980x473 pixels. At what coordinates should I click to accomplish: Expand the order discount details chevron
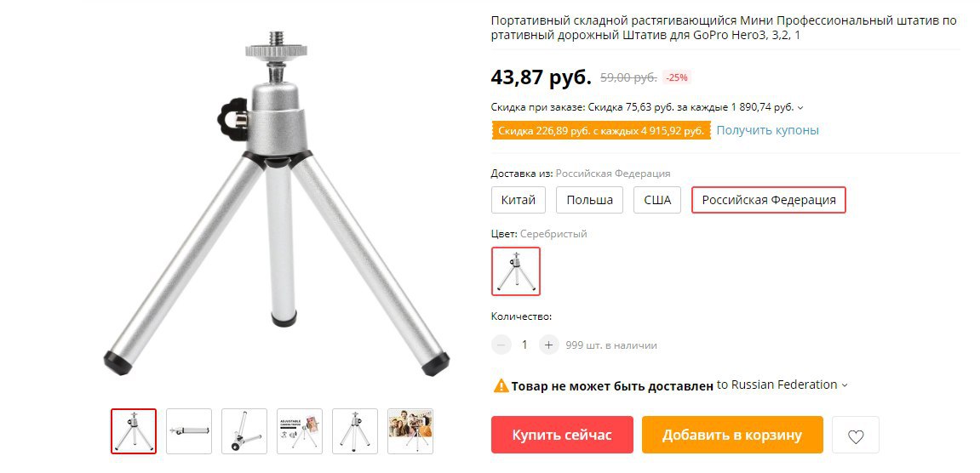pos(800,107)
